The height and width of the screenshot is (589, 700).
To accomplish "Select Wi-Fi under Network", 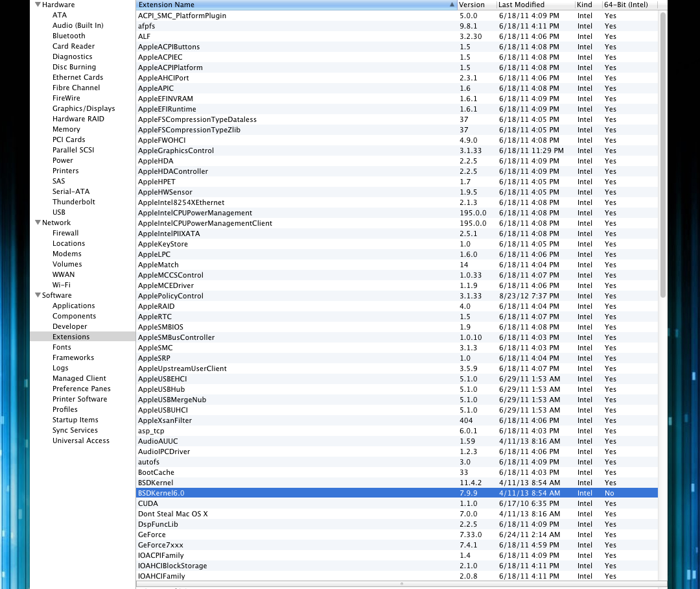I will click(x=61, y=285).
